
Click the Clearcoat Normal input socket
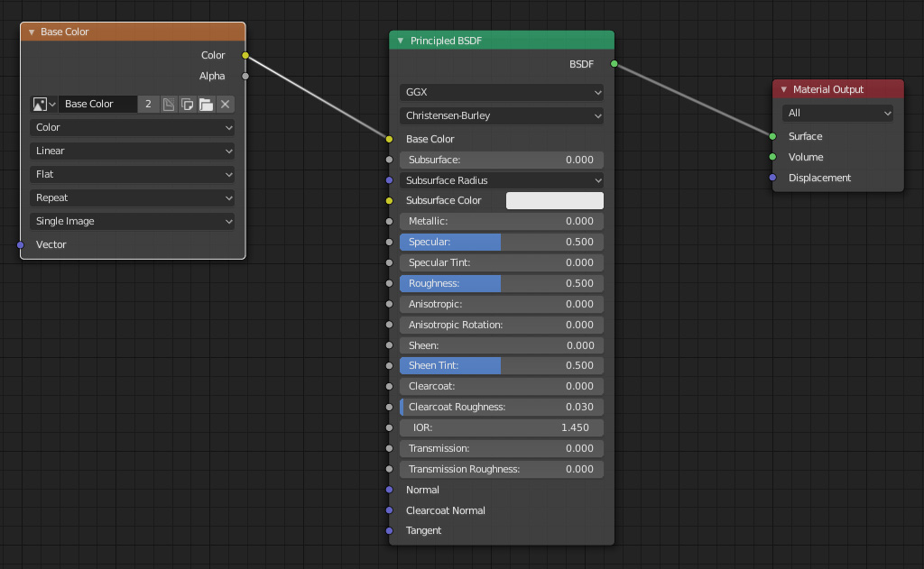pyautogui.click(x=389, y=510)
